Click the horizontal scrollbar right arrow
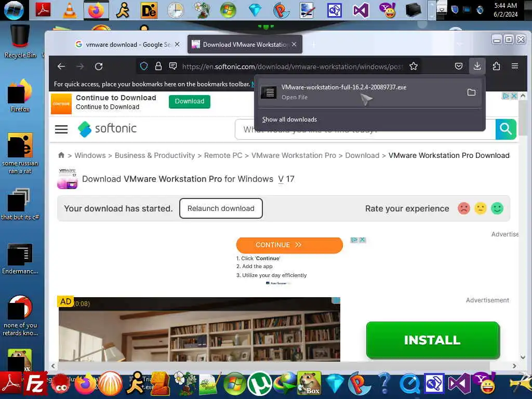 (x=514, y=366)
